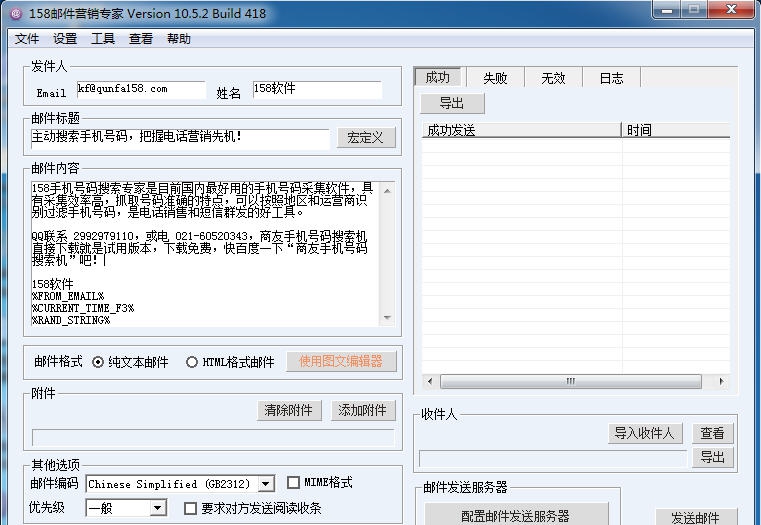Click 配置邮件发送服务器 button

tap(516, 514)
